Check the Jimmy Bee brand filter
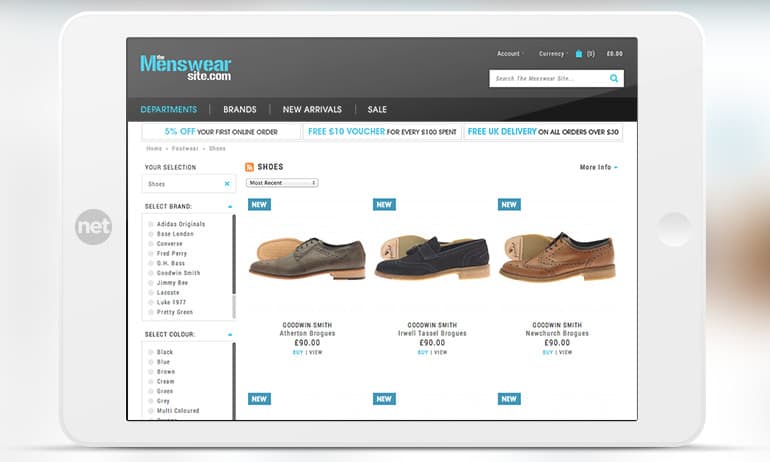The width and height of the screenshot is (770, 462). point(151,283)
